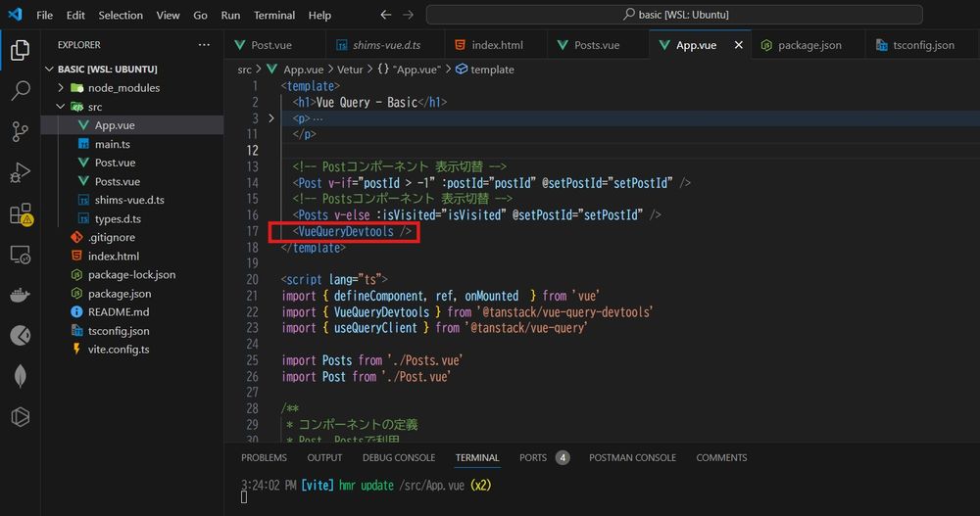Switch to the Posts.vue editor tab
This screenshot has width=980, height=516.
tap(597, 45)
